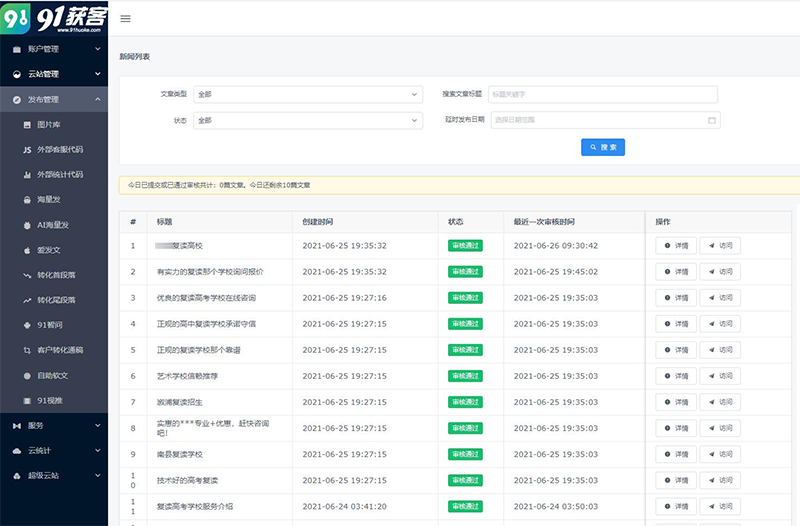Click row 6 title 艺术学校信赖推荐
Image resolution: width=800 pixels, height=526 pixels.
click(187, 376)
